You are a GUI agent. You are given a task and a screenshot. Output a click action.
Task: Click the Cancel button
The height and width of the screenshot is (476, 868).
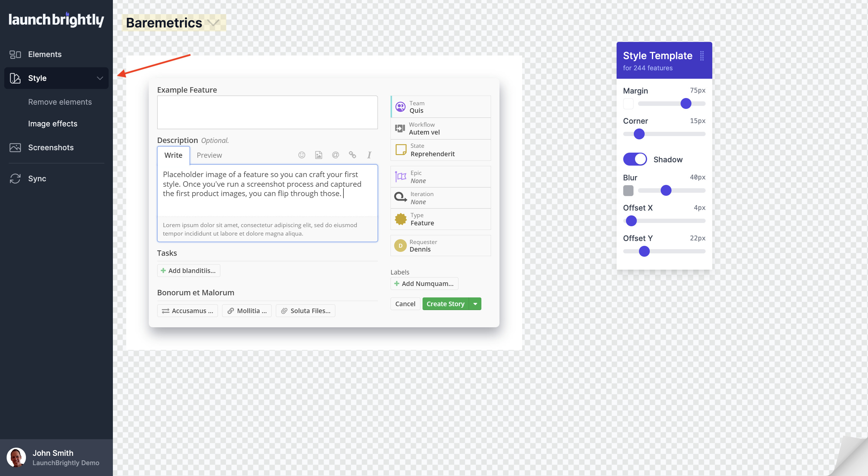pos(405,304)
